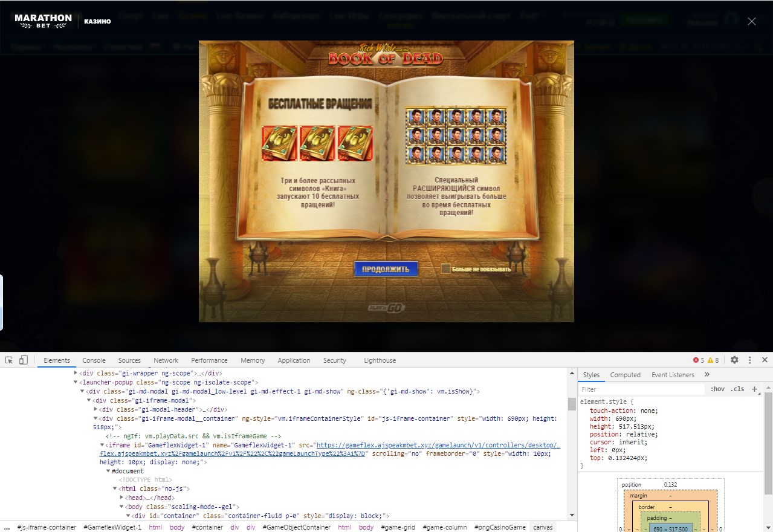Screen dimensions: 773x532
Task: Close the game popup with the X
Action: point(751,21)
